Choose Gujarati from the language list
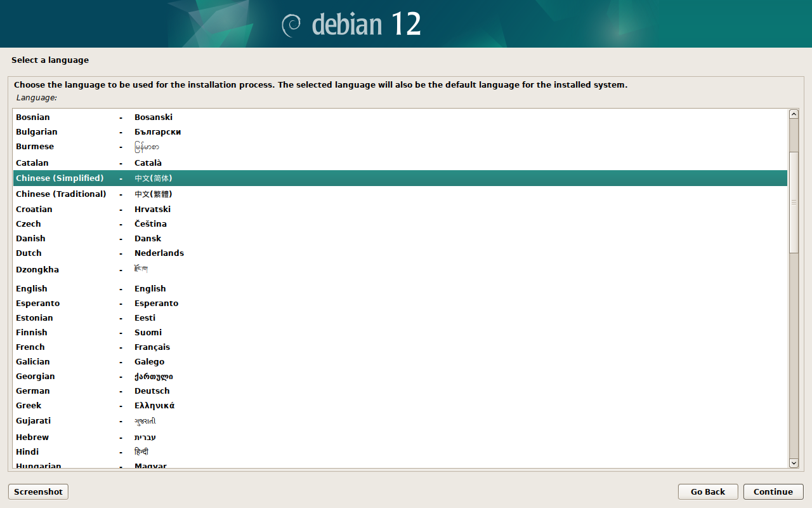The height and width of the screenshot is (508, 812). coord(400,421)
